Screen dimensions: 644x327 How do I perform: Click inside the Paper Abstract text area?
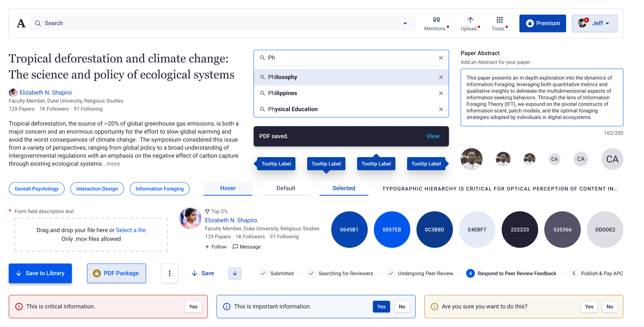[541, 98]
